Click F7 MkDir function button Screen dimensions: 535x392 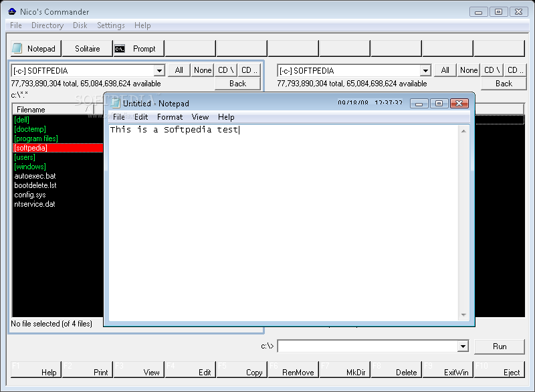(345, 369)
